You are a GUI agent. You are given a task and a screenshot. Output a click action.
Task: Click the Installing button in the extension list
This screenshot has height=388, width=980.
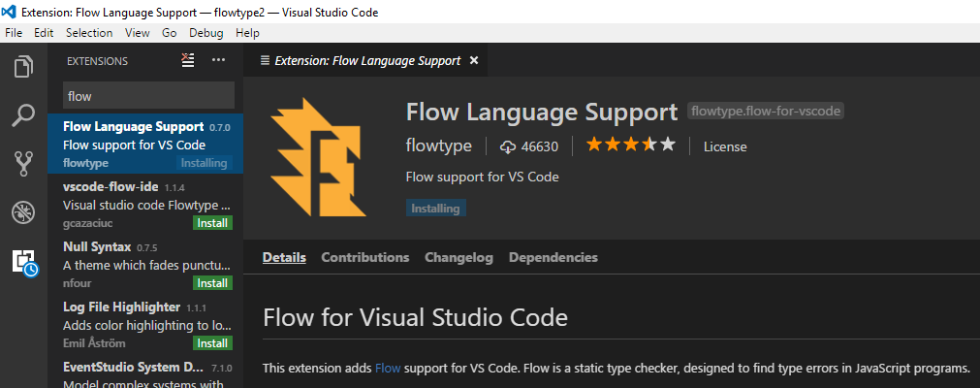point(204,163)
